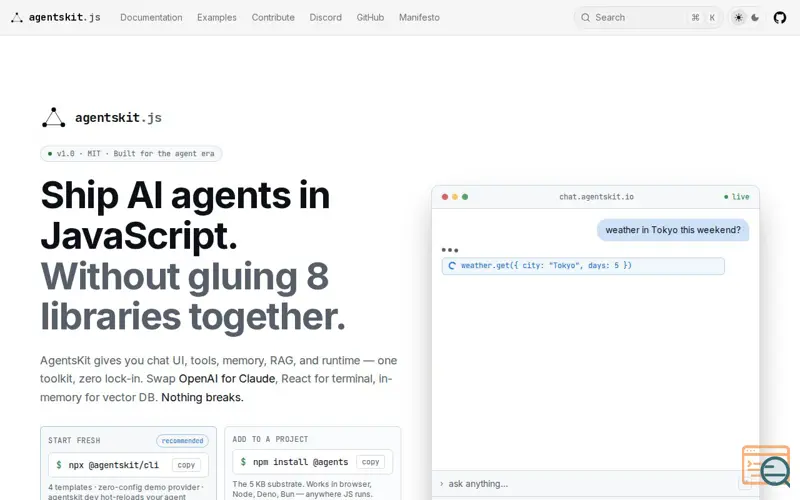Click the chat.agentskit.io window title
The image size is (800, 500).
596,197
